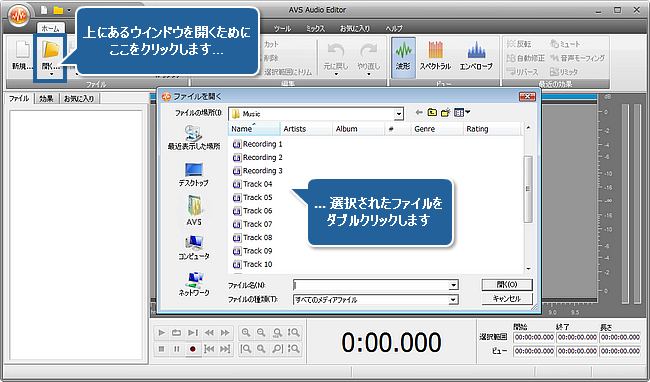
Task: Click the new document icon in the quick access bar
Action: [x=44, y=10]
